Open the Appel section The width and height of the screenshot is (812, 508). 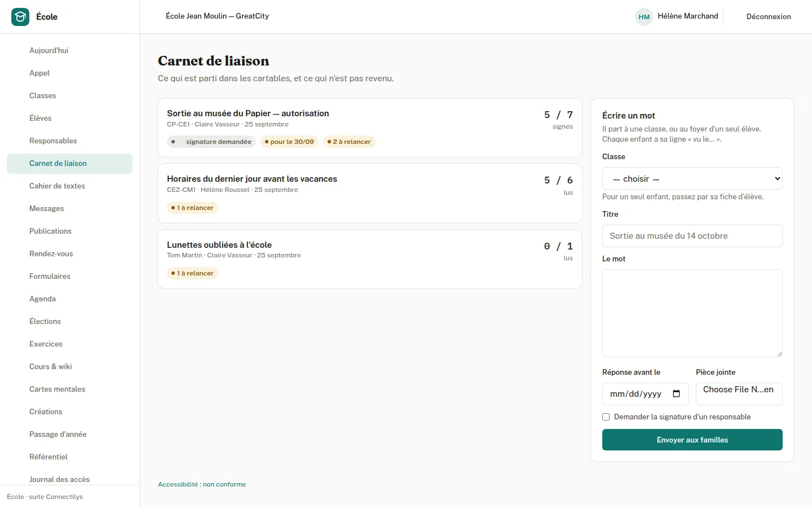[x=69, y=73]
